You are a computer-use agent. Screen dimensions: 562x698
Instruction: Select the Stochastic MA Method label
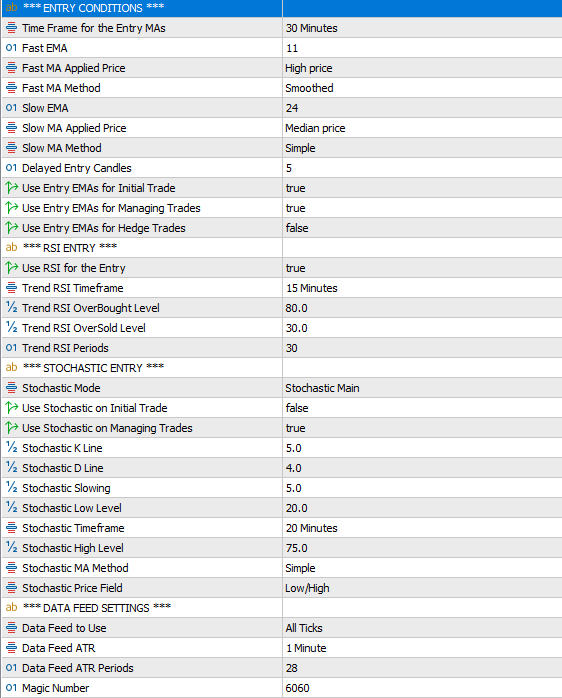tap(75, 568)
